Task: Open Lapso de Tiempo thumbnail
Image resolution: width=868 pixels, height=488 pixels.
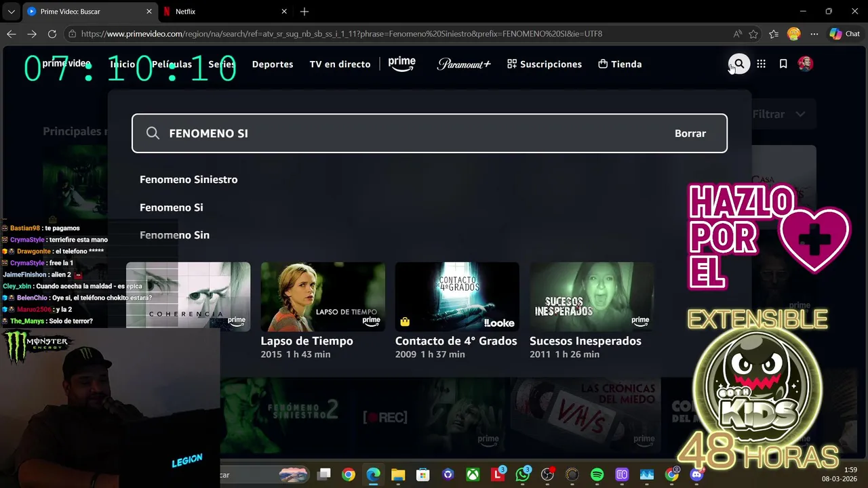Action: 323,297
